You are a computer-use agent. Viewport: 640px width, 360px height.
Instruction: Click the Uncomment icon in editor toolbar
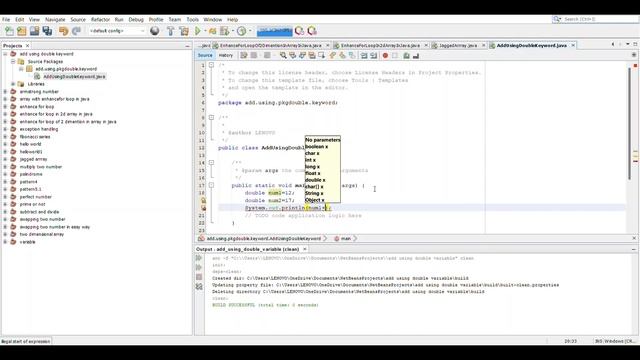pos(416,56)
